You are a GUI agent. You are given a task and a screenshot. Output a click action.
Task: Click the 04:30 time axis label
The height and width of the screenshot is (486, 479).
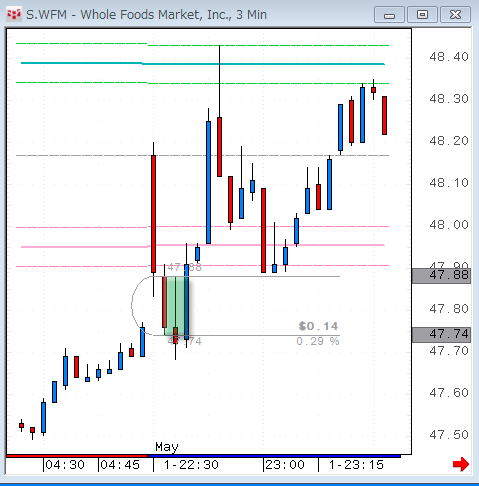tap(65, 465)
